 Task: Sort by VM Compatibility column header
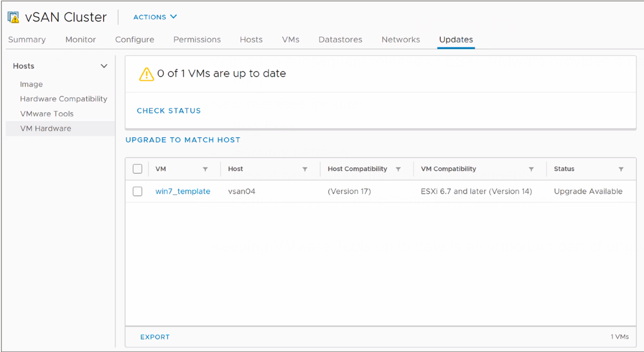click(449, 169)
